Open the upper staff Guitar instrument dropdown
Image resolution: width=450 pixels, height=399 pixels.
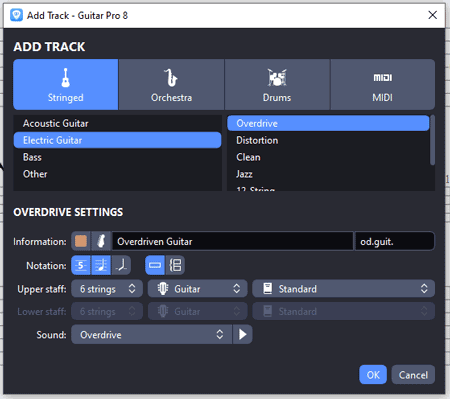(x=198, y=289)
